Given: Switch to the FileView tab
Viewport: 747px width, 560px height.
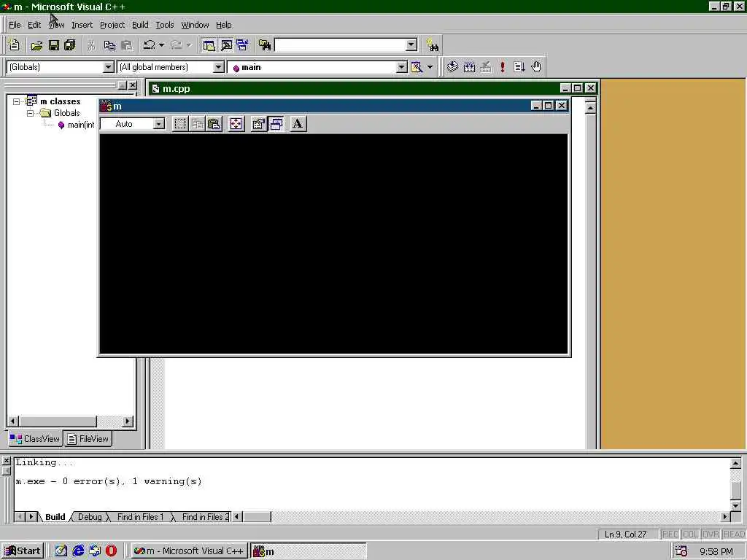Looking at the screenshot, I should [x=88, y=439].
